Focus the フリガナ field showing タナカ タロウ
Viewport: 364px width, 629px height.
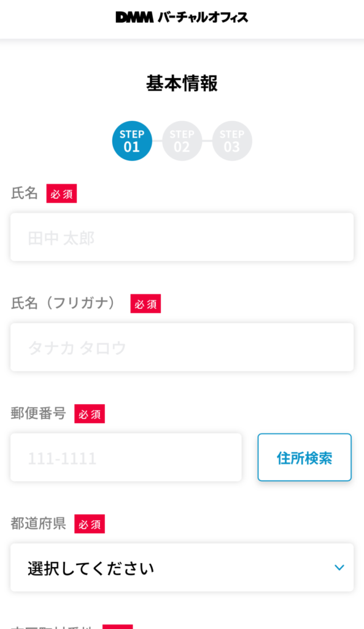182,347
